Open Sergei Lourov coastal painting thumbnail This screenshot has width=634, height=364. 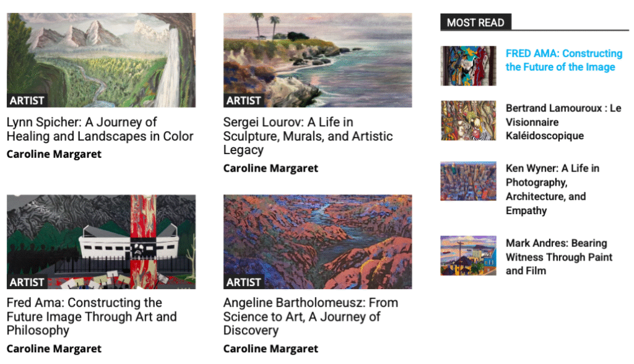(318, 60)
